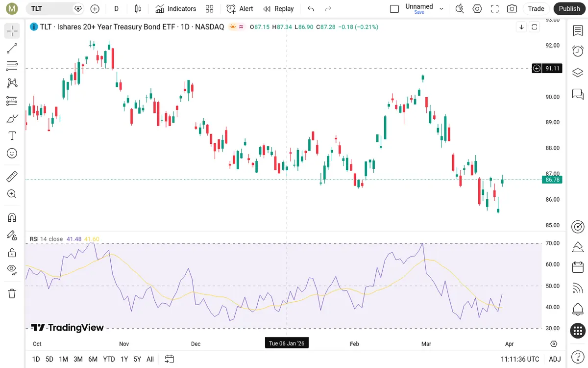Open the emoji icons tool
This screenshot has width=588, height=368.
tap(12, 153)
